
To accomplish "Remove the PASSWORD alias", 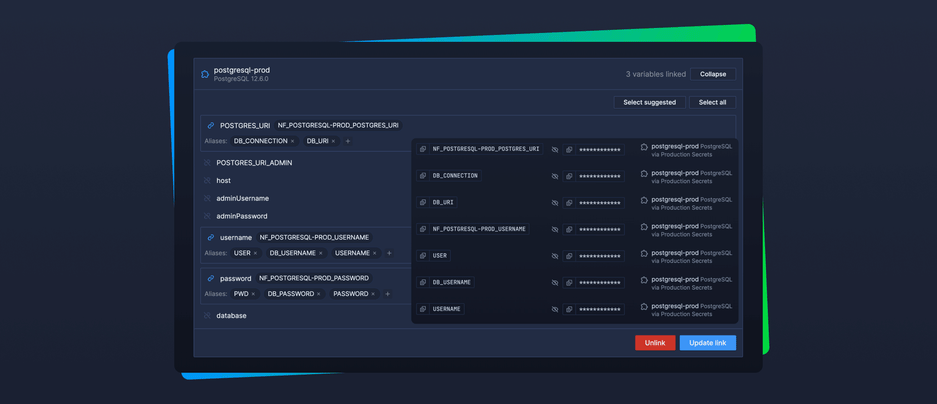I will tap(373, 294).
